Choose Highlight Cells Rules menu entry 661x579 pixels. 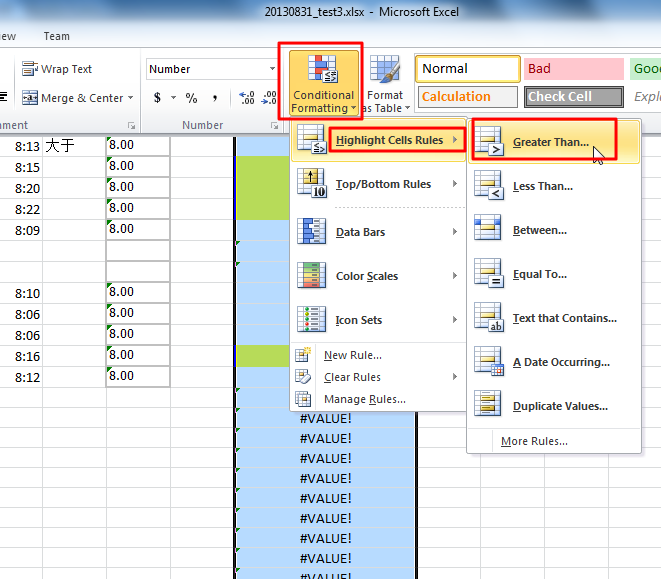tap(378, 140)
